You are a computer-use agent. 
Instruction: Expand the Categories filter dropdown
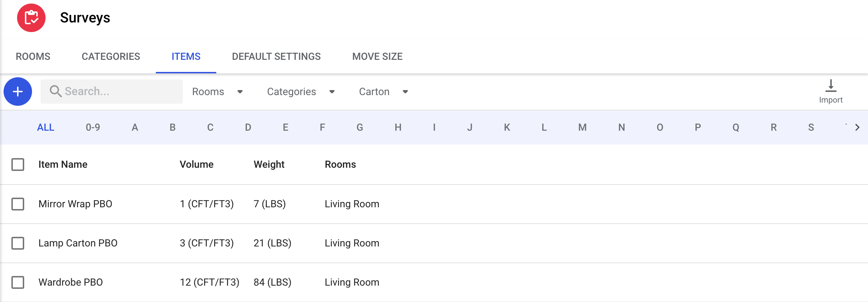point(301,92)
